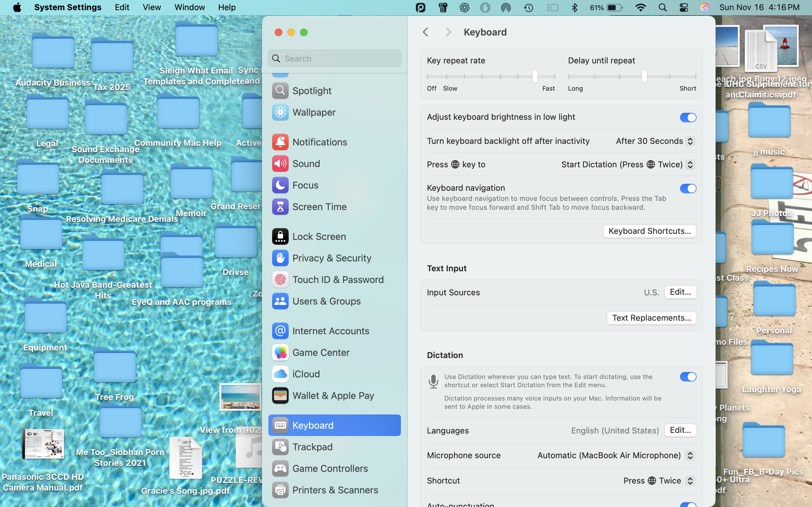Click the Key repeat rate slider knob
The height and width of the screenshot is (507, 812).
[535, 77]
